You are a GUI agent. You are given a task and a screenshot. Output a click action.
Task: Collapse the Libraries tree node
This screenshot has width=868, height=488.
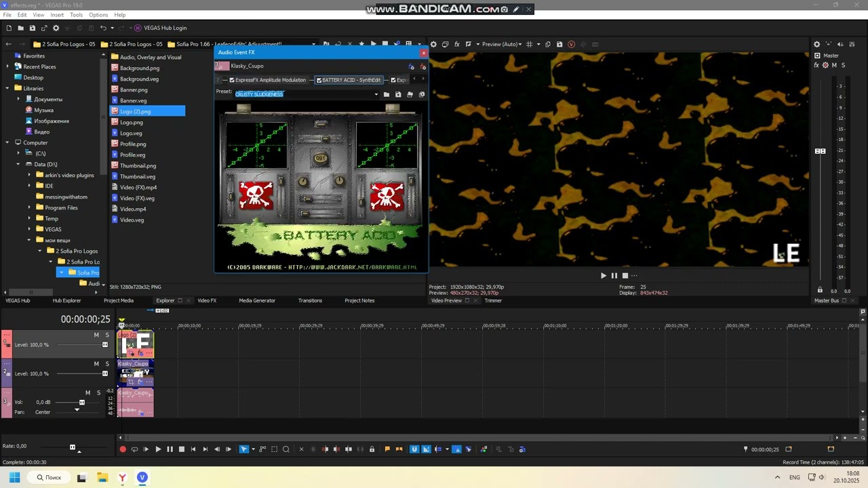(x=7, y=88)
